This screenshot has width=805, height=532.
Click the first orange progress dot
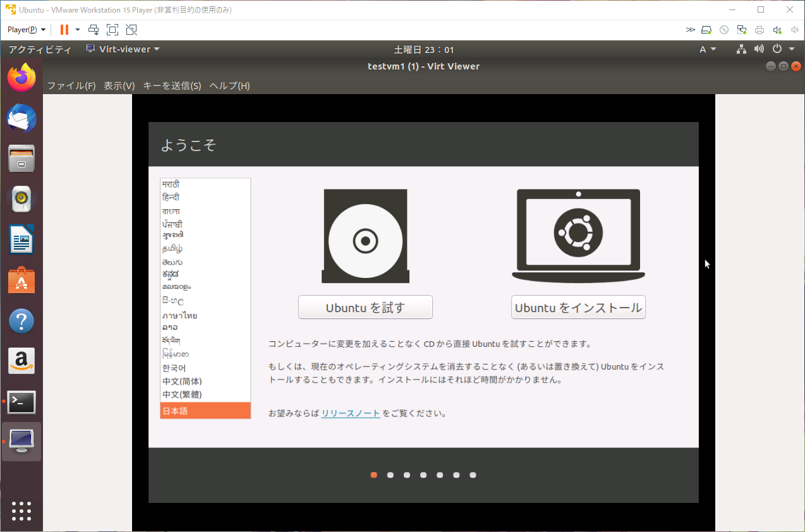[x=374, y=475]
